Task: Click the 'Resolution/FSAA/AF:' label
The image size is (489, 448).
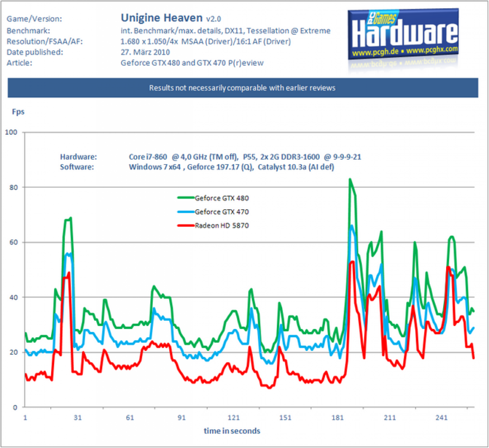Action: tap(45, 42)
